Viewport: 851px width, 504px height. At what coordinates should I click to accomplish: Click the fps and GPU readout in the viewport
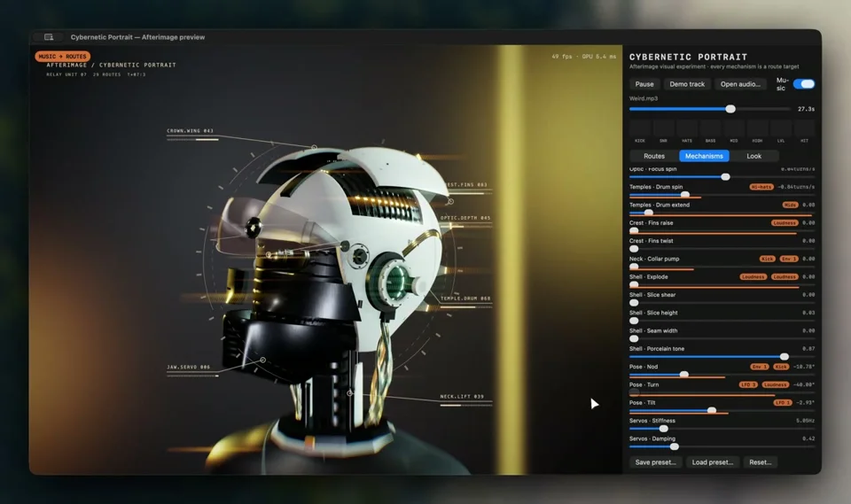(583, 57)
